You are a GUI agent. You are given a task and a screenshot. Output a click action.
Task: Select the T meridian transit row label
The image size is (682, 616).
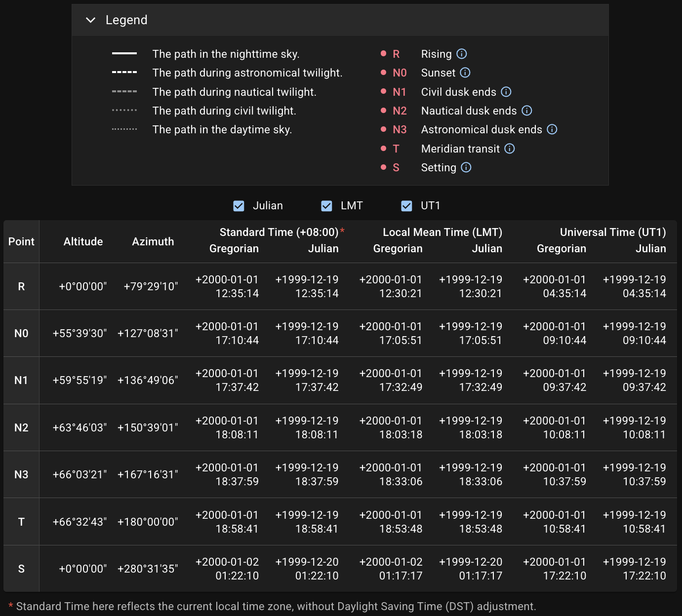point(21,522)
